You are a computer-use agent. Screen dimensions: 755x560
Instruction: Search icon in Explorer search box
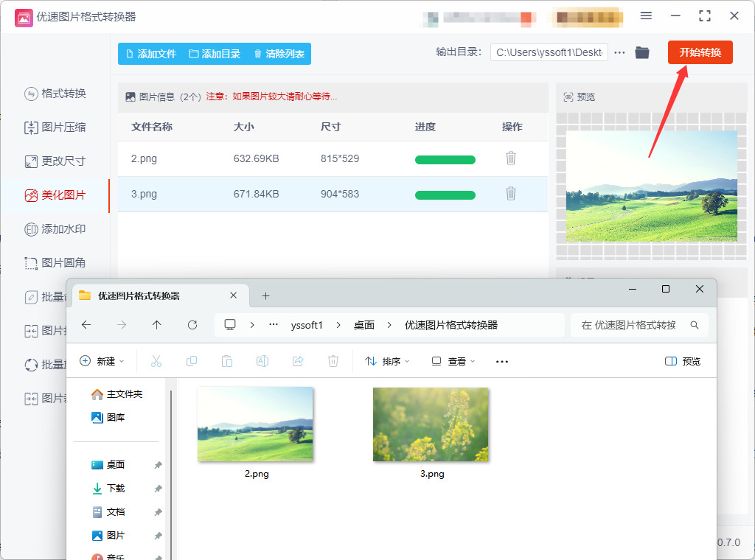pos(695,325)
